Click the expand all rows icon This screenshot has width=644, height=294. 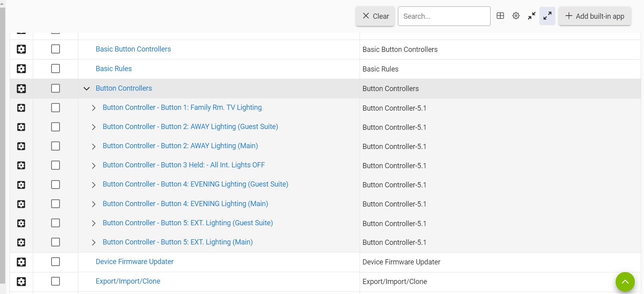pyautogui.click(x=547, y=16)
